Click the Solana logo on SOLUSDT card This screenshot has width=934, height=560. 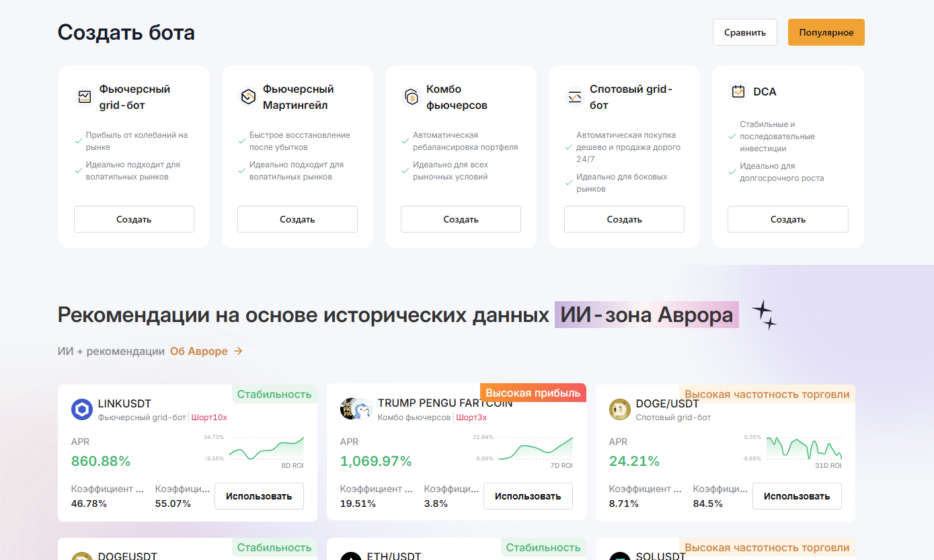point(619,557)
